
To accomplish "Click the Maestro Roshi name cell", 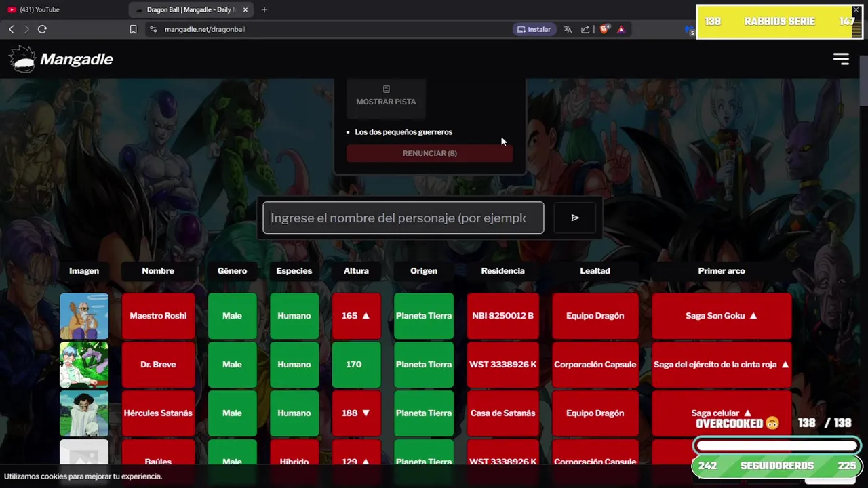I will 158,316.
